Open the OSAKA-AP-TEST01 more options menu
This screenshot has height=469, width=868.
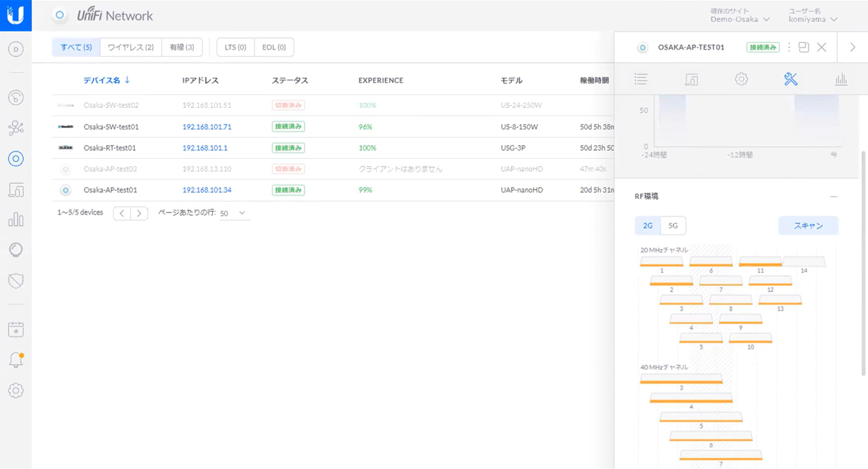(789, 48)
